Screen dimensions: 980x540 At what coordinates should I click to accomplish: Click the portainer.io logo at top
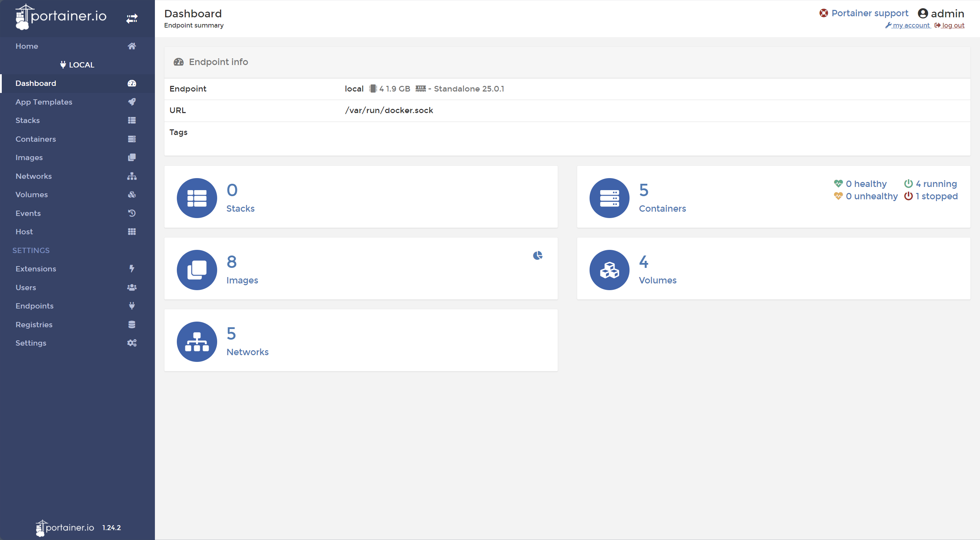pos(61,16)
